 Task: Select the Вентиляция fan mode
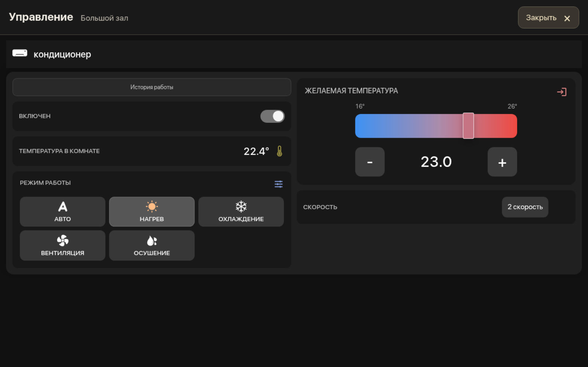click(63, 245)
